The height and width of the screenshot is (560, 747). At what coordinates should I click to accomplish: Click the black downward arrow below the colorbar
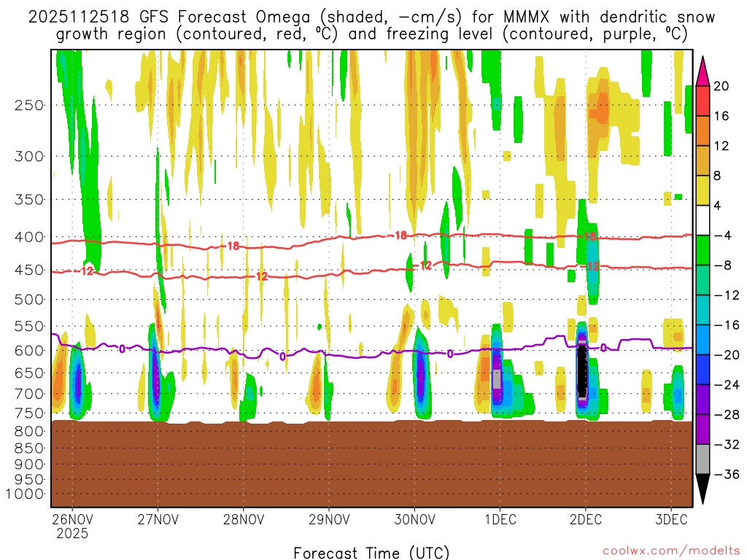[x=703, y=489]
